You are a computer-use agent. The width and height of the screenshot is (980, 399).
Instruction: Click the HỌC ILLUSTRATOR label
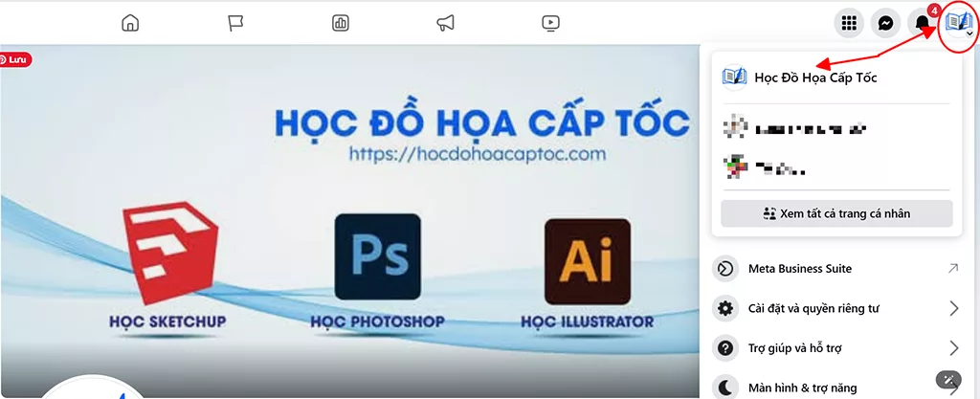[x=588, y=322]
